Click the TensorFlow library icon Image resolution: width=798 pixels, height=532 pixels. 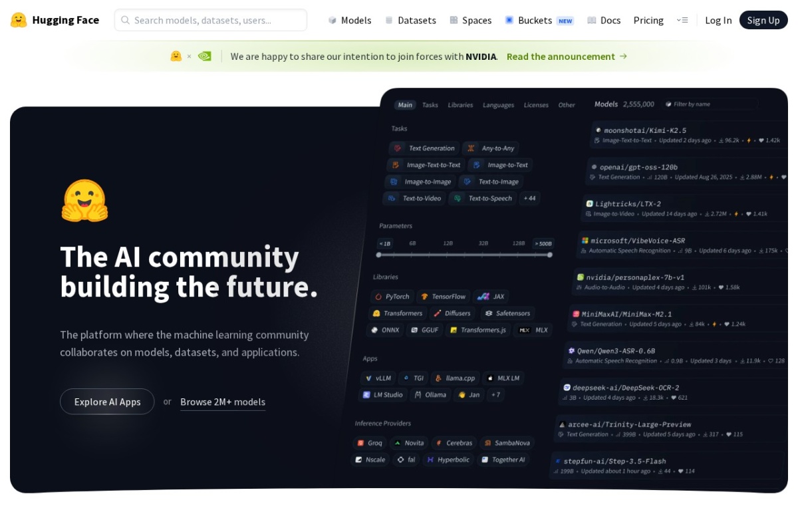point(424,297)
